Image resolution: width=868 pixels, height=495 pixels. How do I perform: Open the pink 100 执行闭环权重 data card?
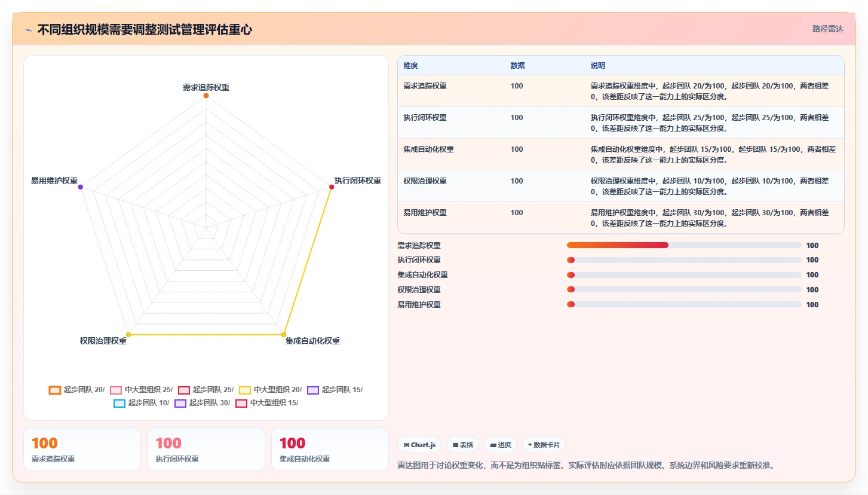click(206, 449)
